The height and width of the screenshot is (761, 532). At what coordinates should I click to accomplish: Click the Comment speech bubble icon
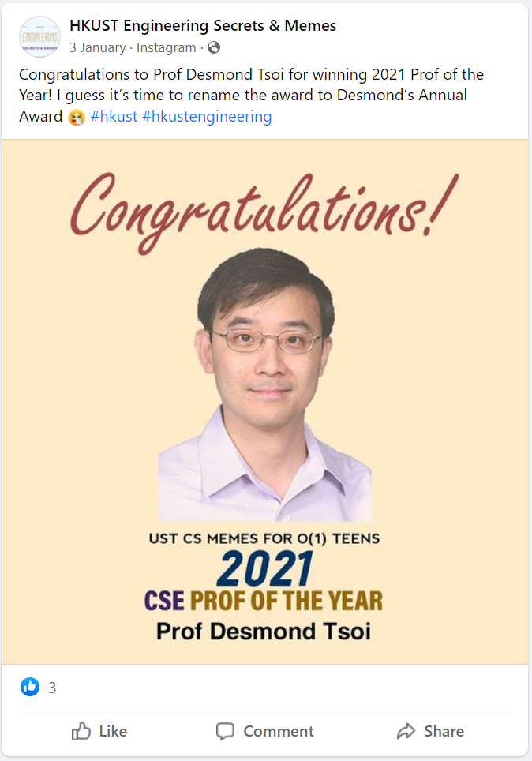click(226, 732)
